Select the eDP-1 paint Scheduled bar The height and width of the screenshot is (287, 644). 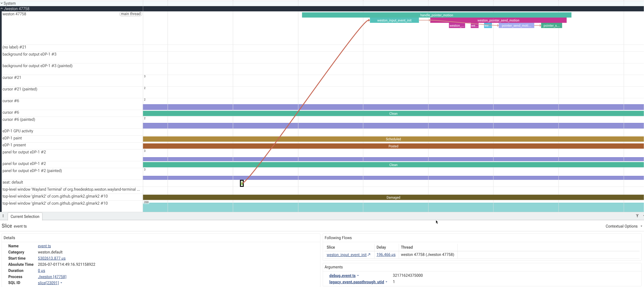(393, 139)
